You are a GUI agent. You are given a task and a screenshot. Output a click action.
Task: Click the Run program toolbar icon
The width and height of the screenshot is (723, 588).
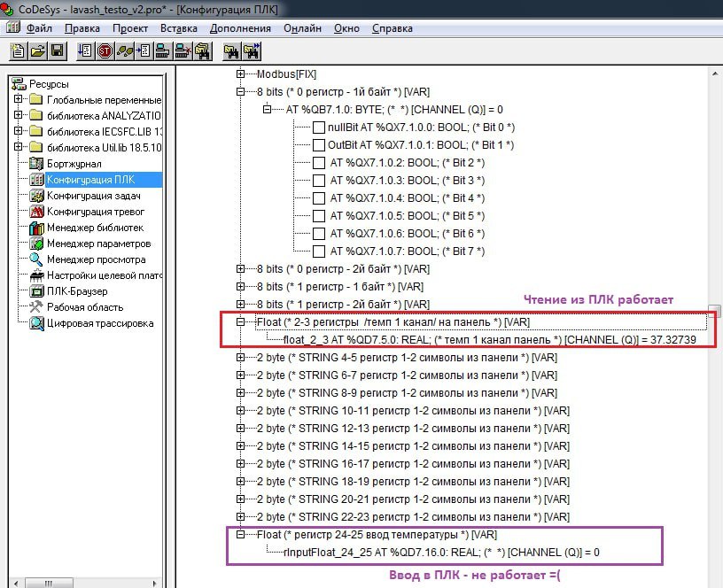point(85,51)
